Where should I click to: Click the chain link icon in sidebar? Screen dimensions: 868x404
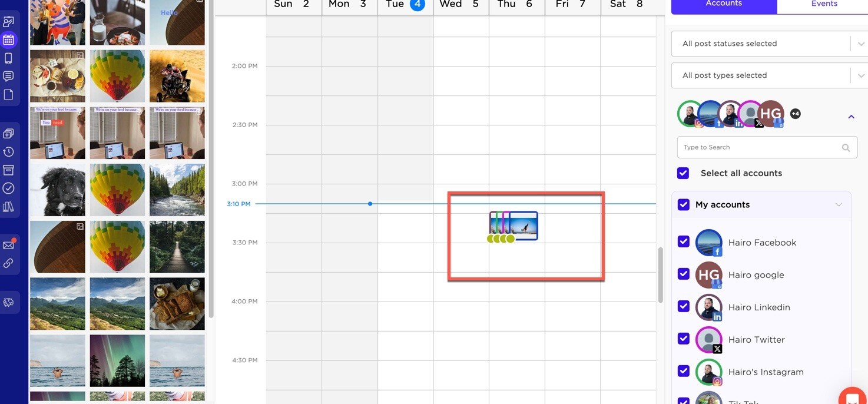(x=8, y=263)
